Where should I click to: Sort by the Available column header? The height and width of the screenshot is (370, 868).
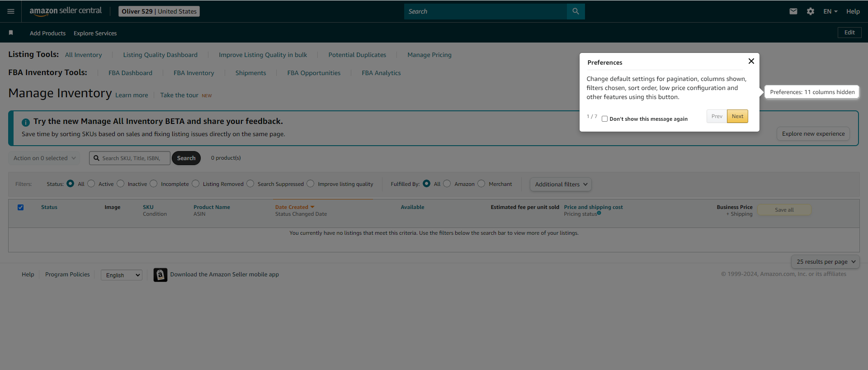point(412,207)
